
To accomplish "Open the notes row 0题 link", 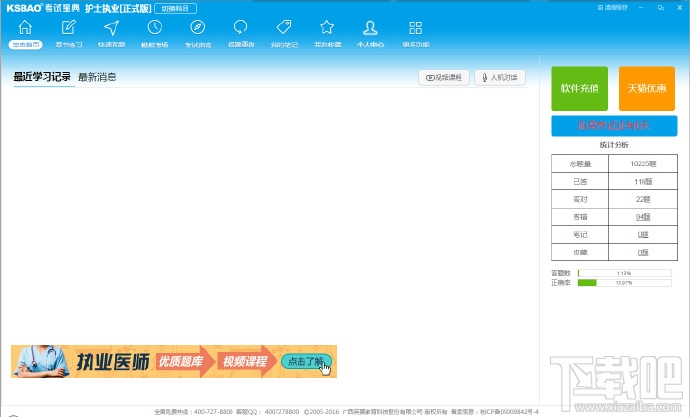I will coord(643,234).
